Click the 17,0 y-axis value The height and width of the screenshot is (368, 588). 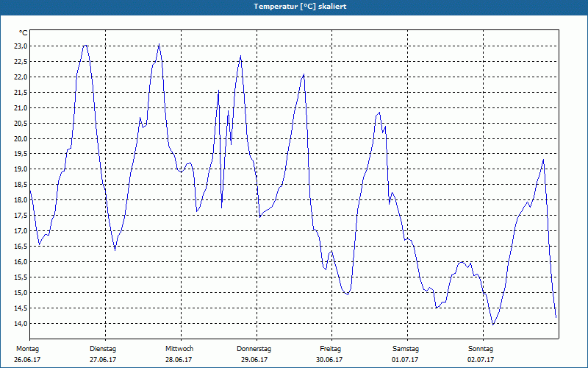coord(21,230)
